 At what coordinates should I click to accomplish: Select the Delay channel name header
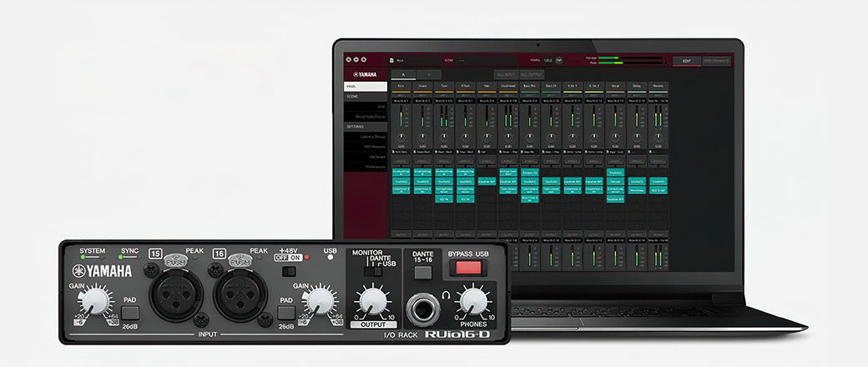click(637, 86)
